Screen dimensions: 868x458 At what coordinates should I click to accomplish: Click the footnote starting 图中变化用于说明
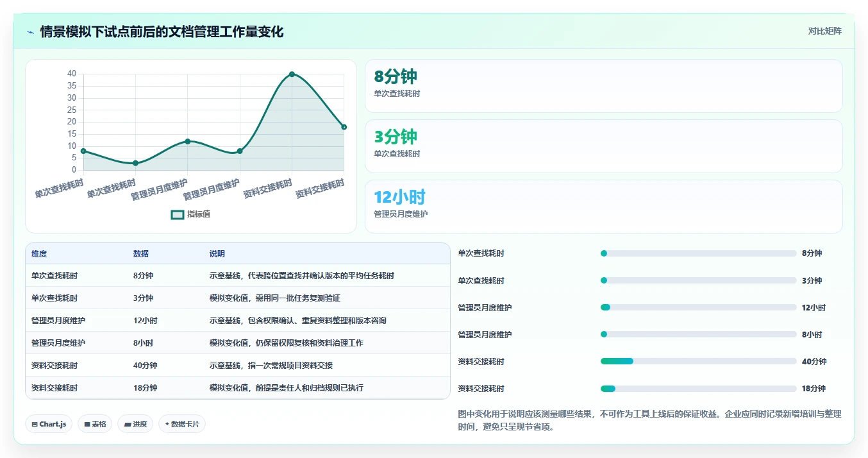(x=649, y=421)
